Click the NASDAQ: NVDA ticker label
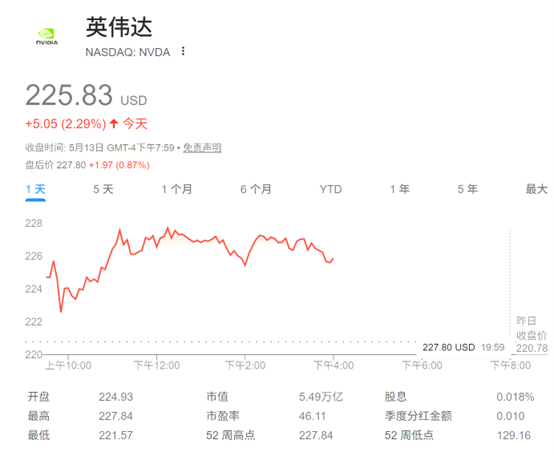 pos(128,52)
